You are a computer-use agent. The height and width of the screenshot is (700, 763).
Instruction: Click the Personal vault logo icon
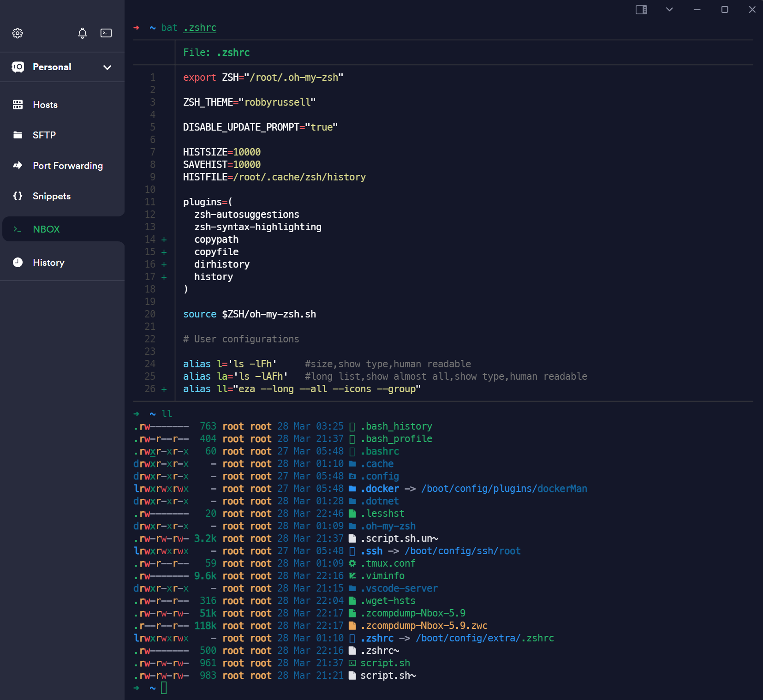coord(18,67)
